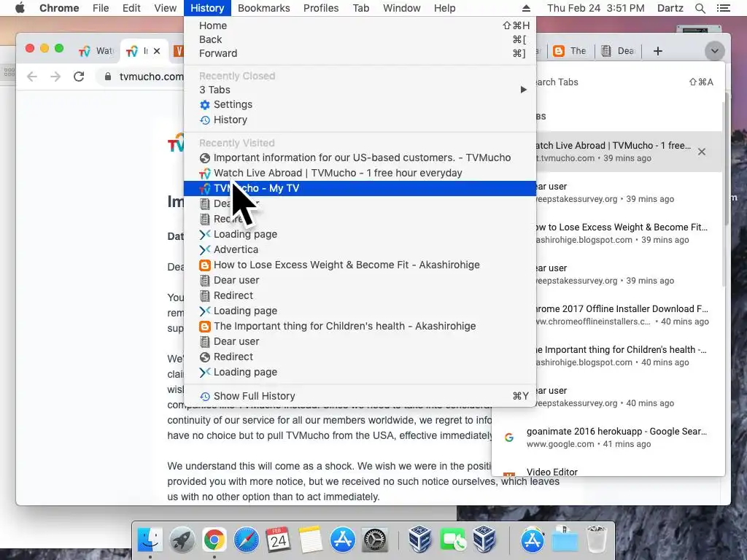Choose Forward in the History menu

click(360, 53)
